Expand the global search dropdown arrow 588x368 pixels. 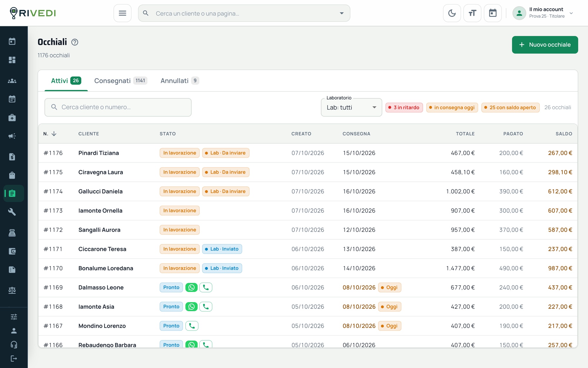342,13
